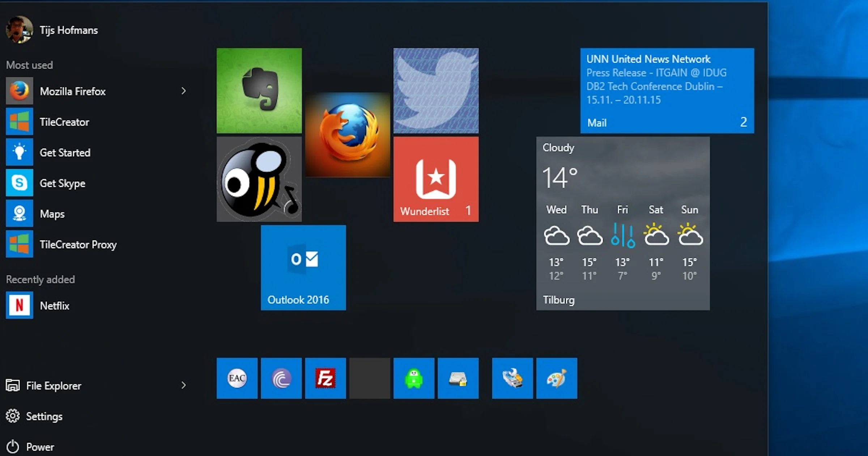Click the Tijs Hofmans account name
868x456 pixels.
69,30
